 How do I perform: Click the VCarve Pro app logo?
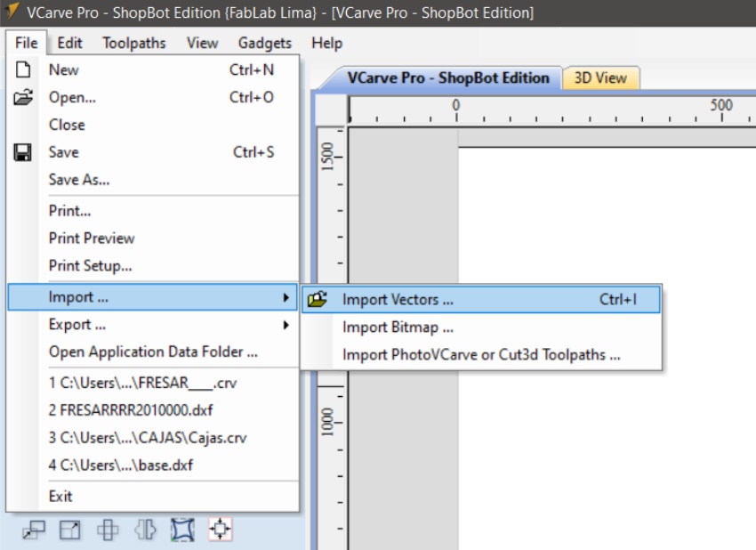tap(12, 12)
